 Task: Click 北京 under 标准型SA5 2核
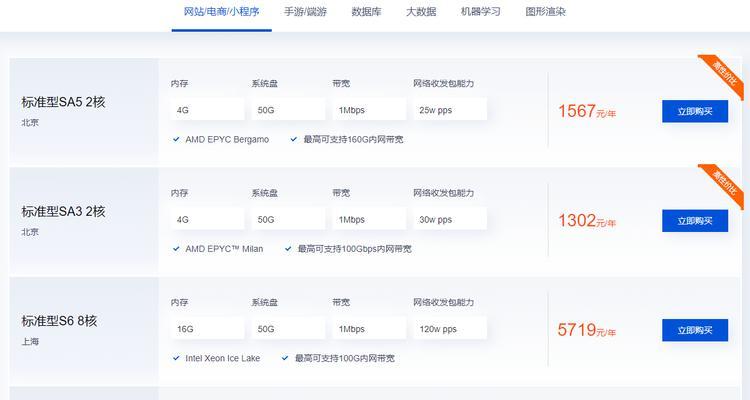pos(30,122)
